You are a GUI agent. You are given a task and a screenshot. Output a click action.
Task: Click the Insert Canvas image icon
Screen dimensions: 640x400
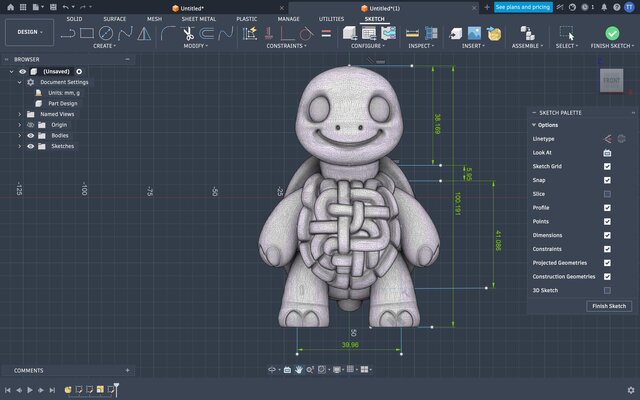[474, 33]
